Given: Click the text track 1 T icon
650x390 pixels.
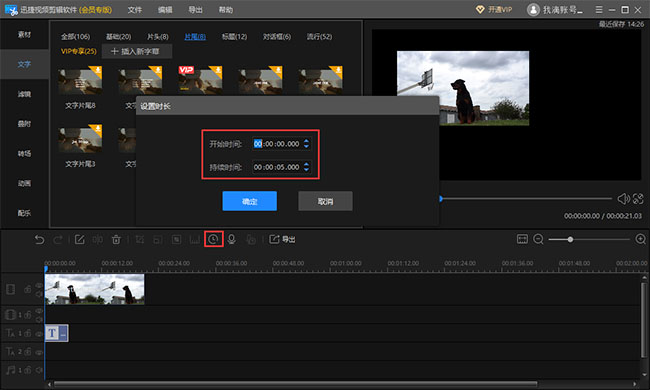Looking at the screenshot, I should click(x=10, y=333).
